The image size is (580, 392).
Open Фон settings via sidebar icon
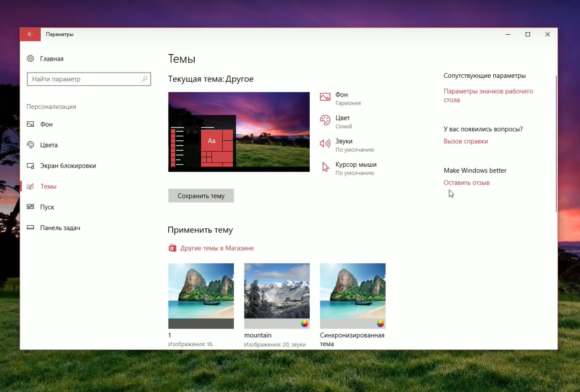[x=30, y=124]
